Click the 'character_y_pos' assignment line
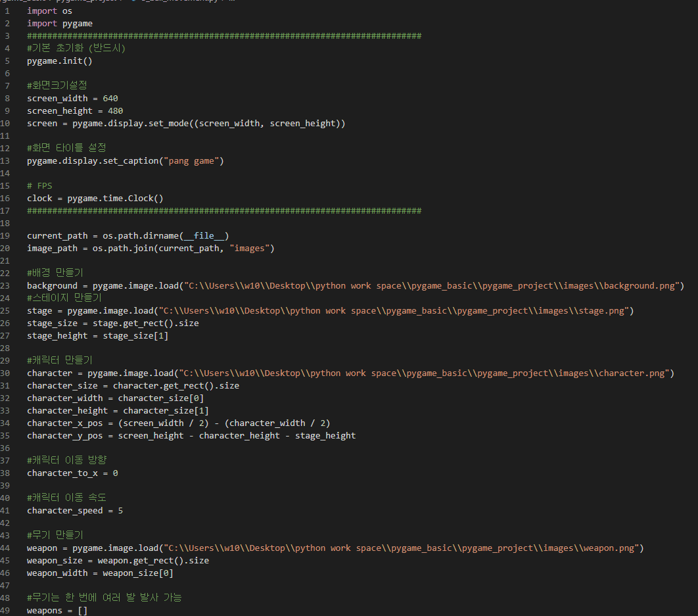 191,435
